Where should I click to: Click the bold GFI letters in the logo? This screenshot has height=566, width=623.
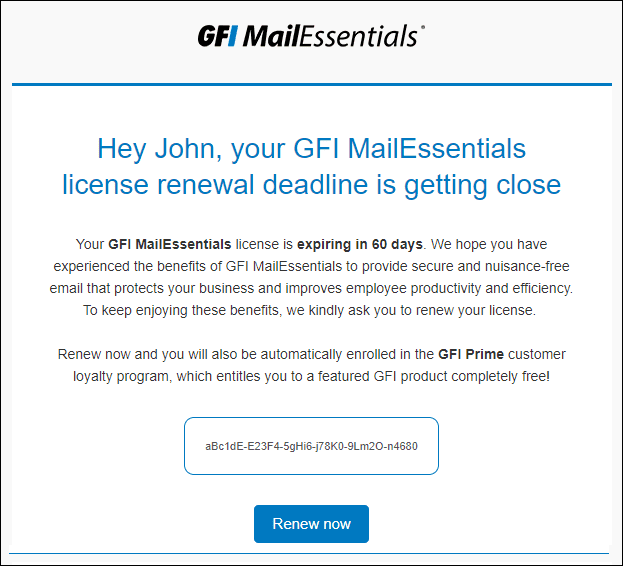(x=218, y=36)
